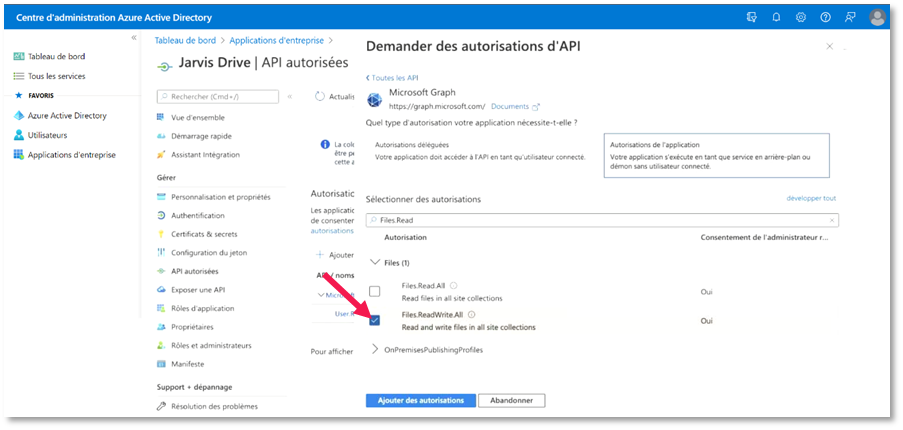Collapse the app menu panel chevron
This screenshot has width=903, height=430.
pyautogui.click(x=290, y=97)
